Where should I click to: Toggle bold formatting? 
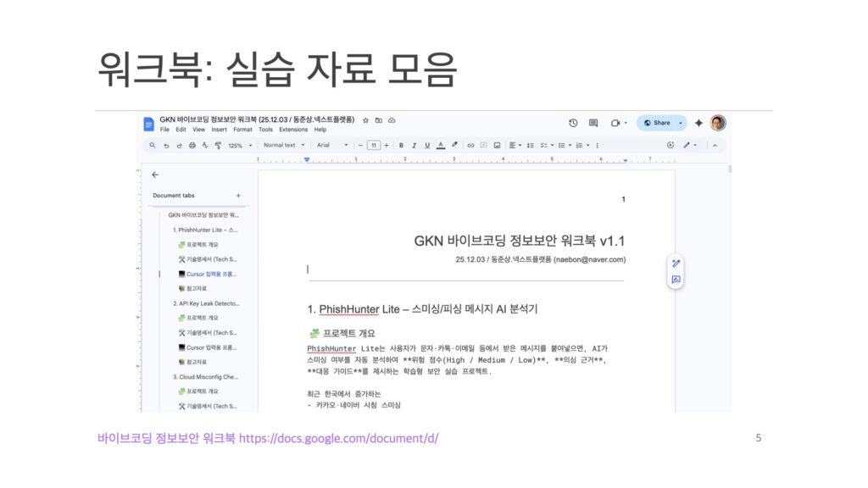coord(401,145)
